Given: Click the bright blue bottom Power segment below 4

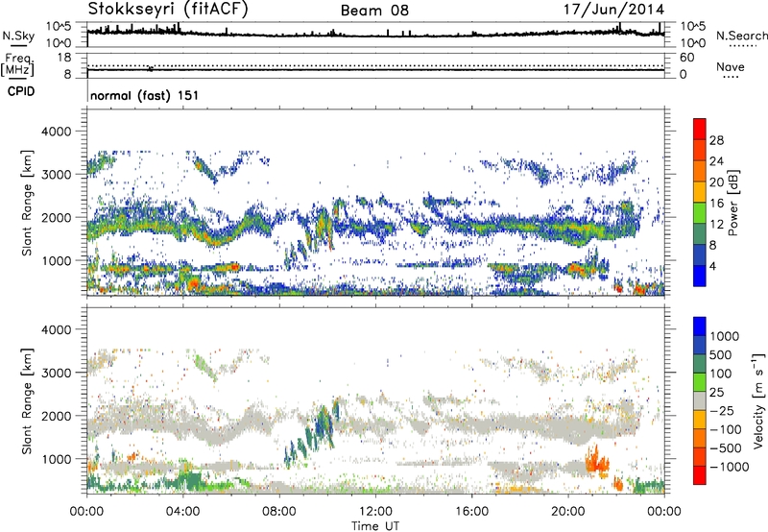Looking at the screenshot, I should point(700,277).
